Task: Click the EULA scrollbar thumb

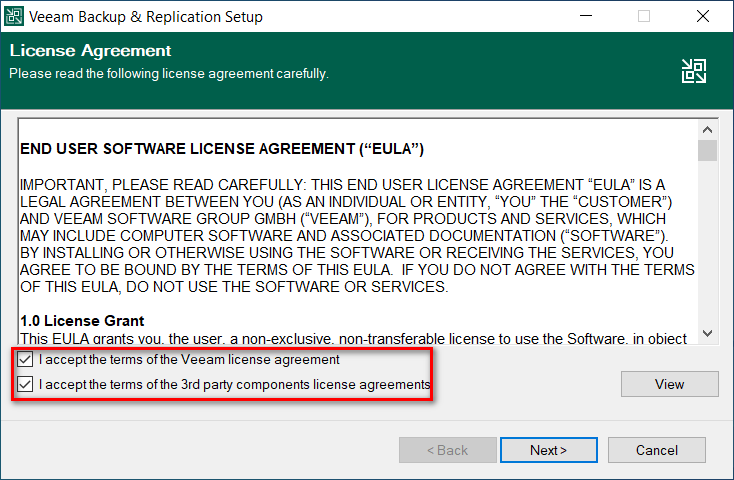Action: (707, 150)
